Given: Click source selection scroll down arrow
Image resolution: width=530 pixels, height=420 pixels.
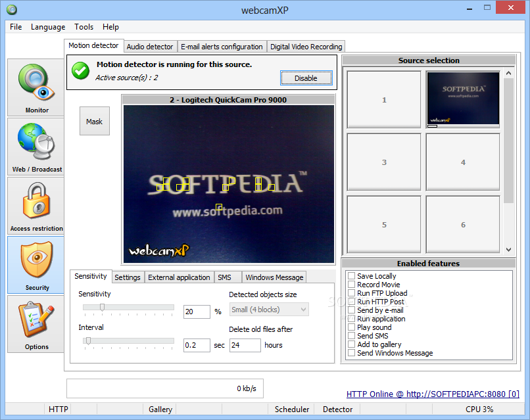Looking at the screenshot, I should click(509, 250).
